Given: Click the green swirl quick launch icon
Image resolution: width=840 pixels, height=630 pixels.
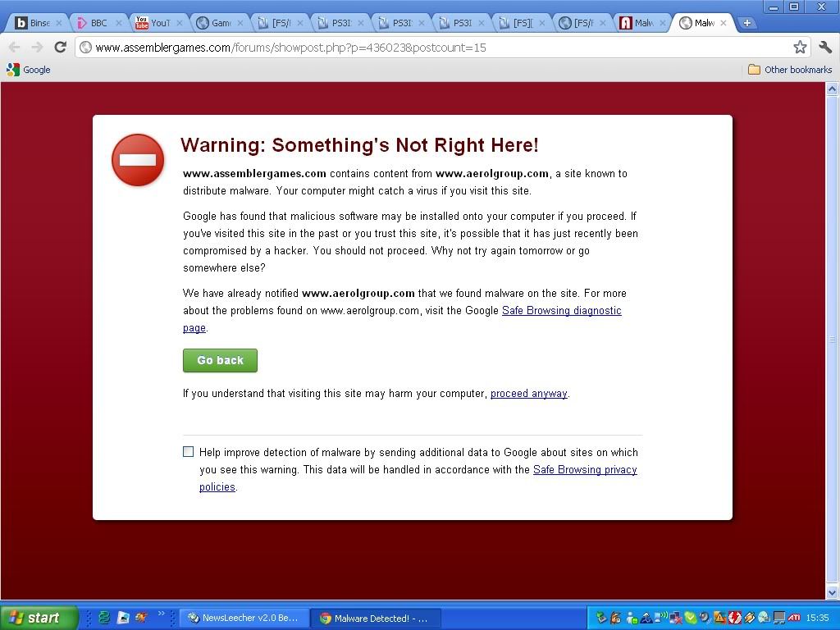Looking at the screenshot, I should 104,618.
